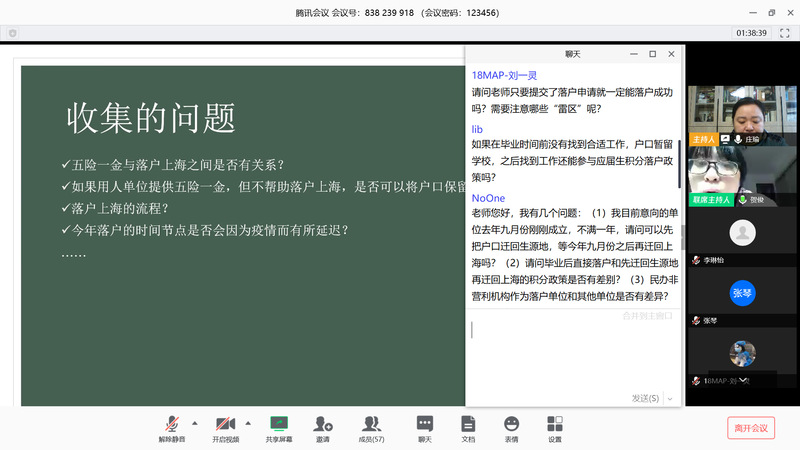Viewport: 800px width, 450px height.
Task: Open the 设置 settings icon
Action: coord(554,427)
